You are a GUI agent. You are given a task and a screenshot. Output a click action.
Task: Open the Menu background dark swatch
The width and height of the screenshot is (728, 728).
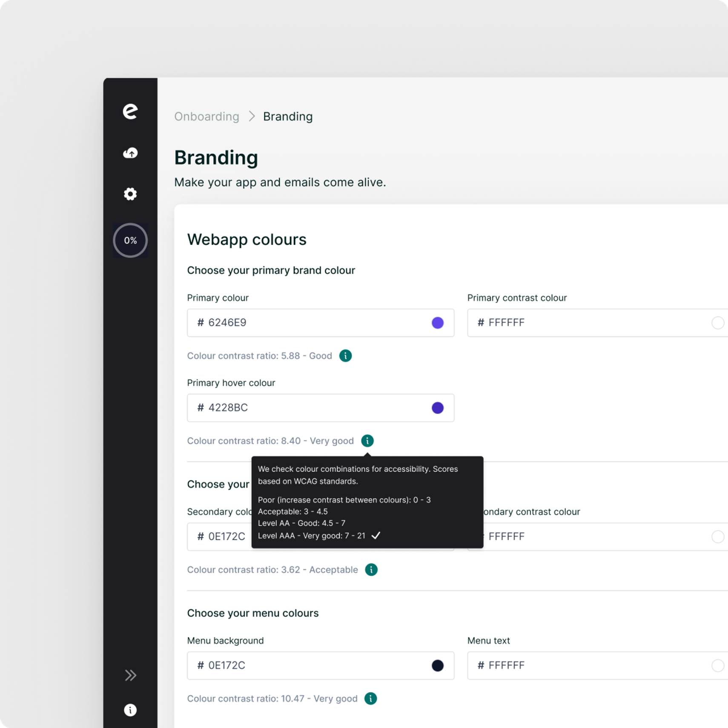pos(437,665)
